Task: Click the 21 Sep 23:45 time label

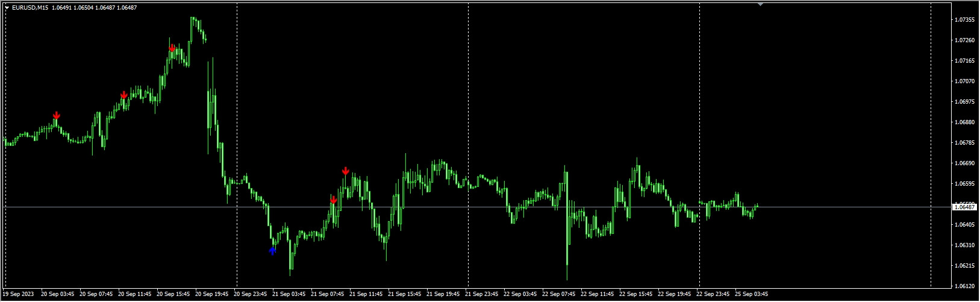Action: click(482, 294)
